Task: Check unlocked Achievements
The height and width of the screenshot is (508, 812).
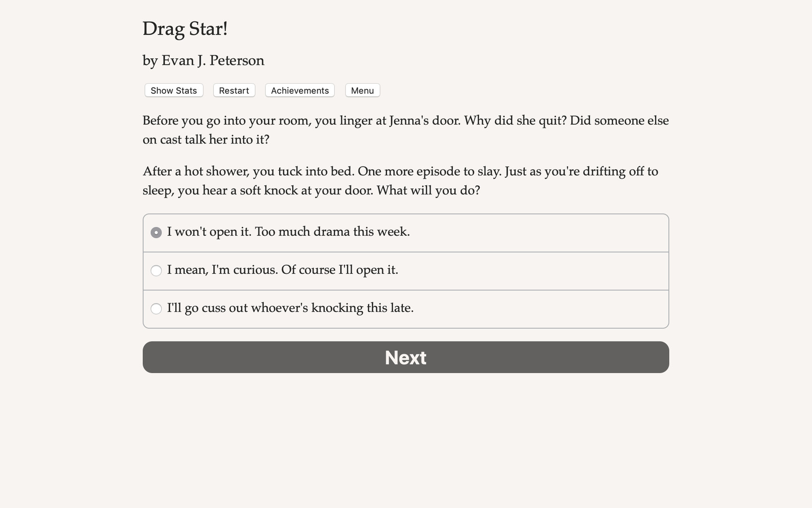Action: point(299,90)
